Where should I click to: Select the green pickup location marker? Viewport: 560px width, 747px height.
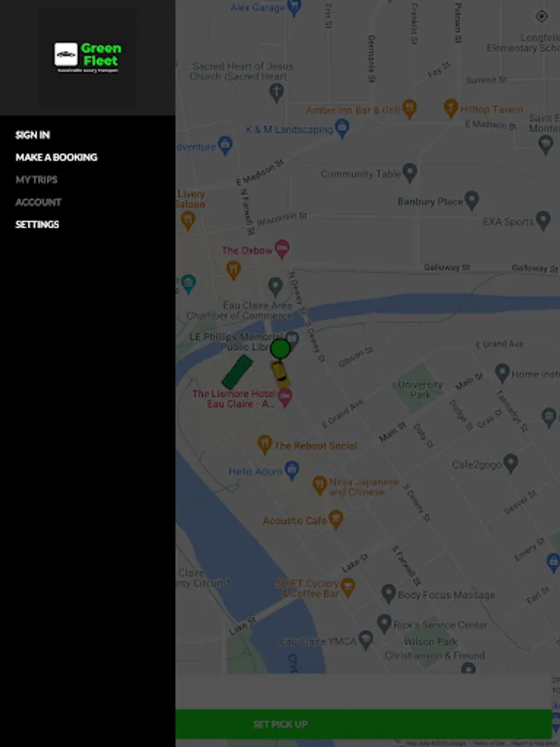click(280, 349)
